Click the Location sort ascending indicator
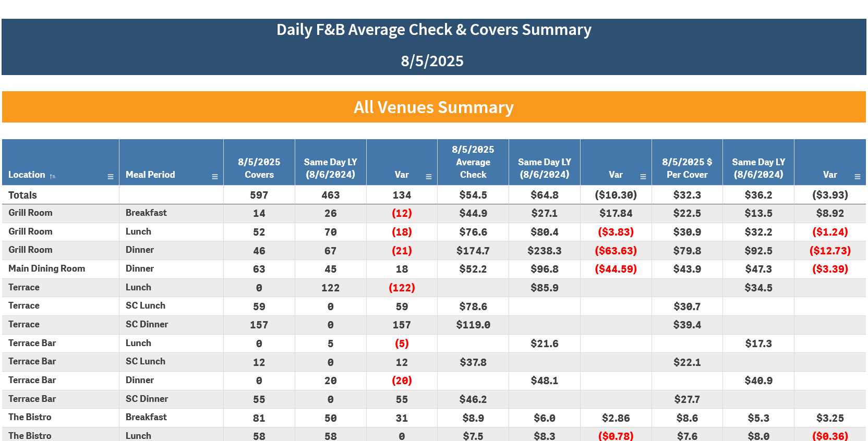Image resolution: width=868 pixels, height=441 pixels. 52,177
